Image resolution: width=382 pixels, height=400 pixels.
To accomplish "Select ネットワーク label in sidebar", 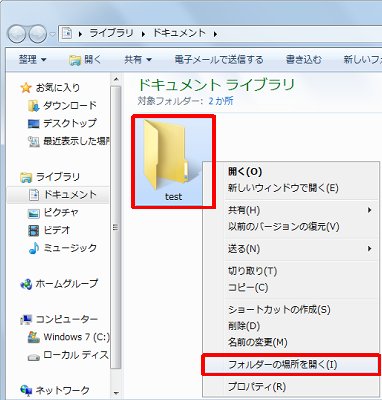I will coord(62,390).
